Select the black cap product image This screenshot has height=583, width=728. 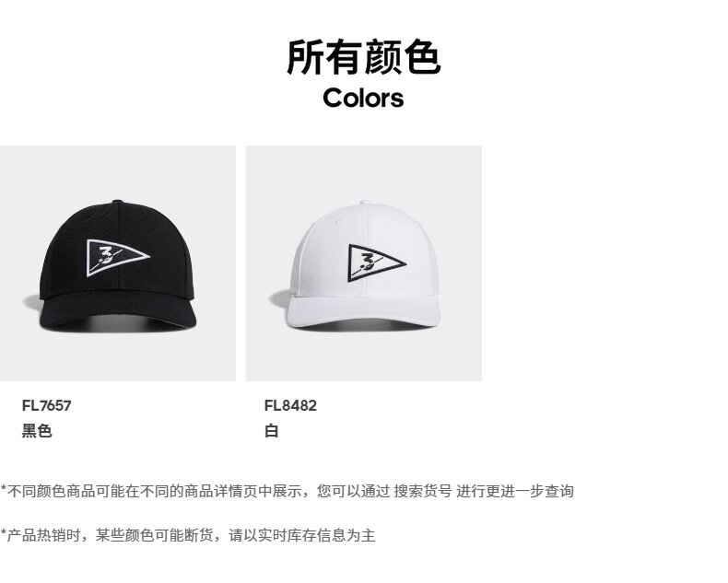pos(117,263)
